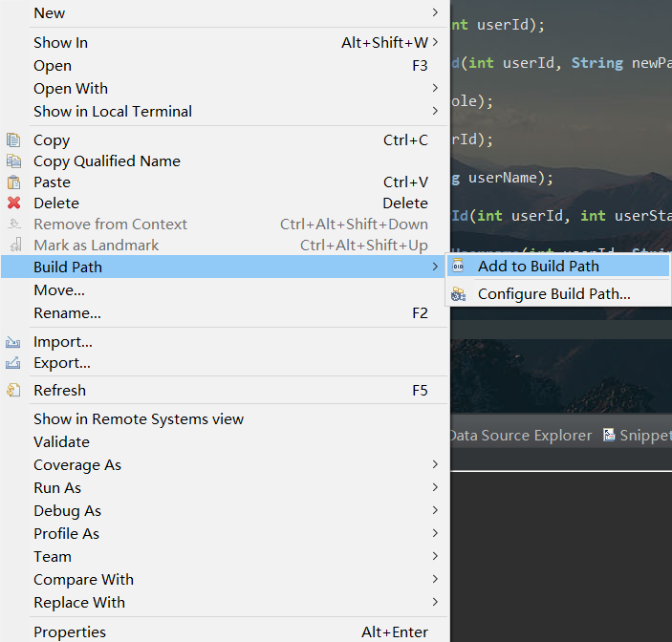Select Team menu entry text

coord(53,556)
